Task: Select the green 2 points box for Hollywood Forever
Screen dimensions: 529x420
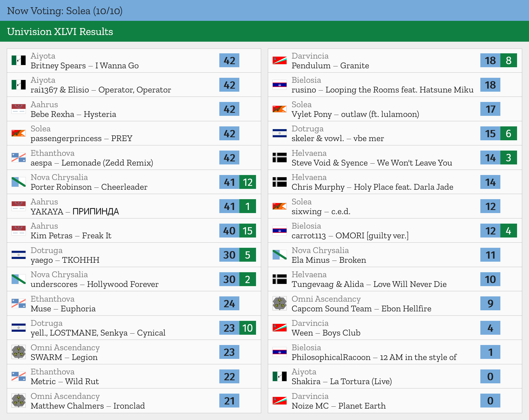Action: pos(248,279)
